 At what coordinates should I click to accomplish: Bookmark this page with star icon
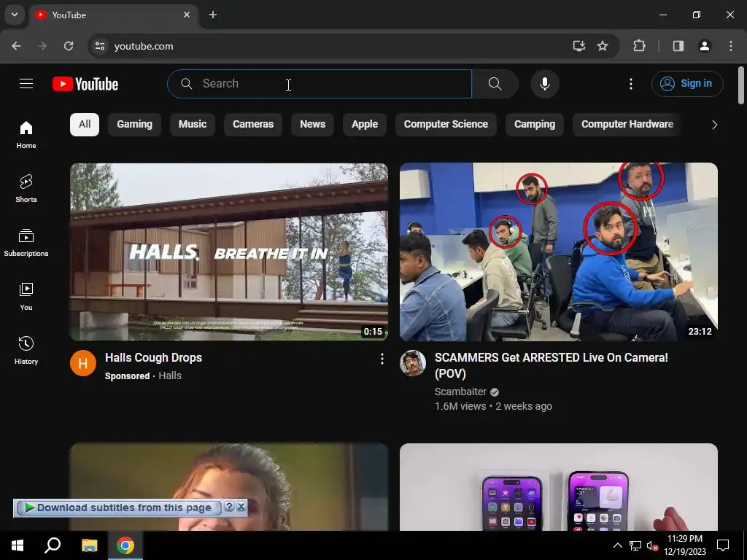603,46
